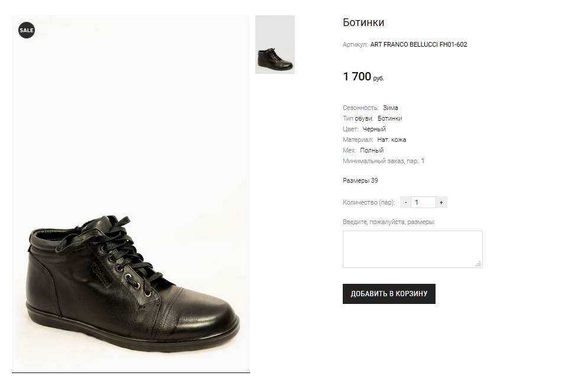Screen dimensions: 588x392
Task: Click the SALE badge on product image
Action: coord(27,30)
